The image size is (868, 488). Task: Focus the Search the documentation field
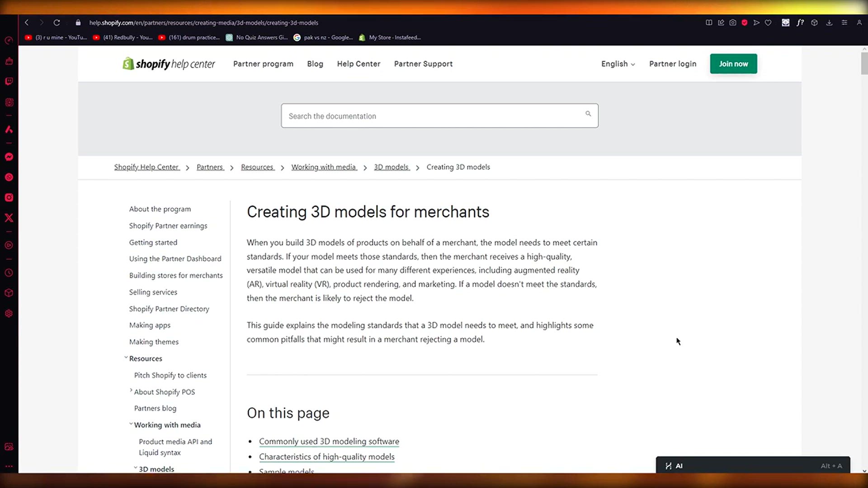click(439, 116)
